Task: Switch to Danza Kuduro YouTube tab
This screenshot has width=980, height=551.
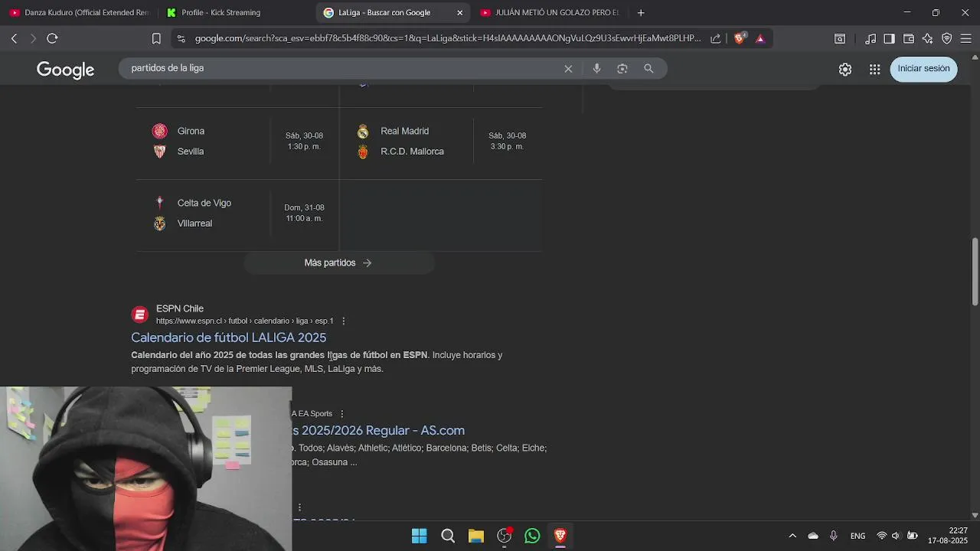Action: (80, 12)
